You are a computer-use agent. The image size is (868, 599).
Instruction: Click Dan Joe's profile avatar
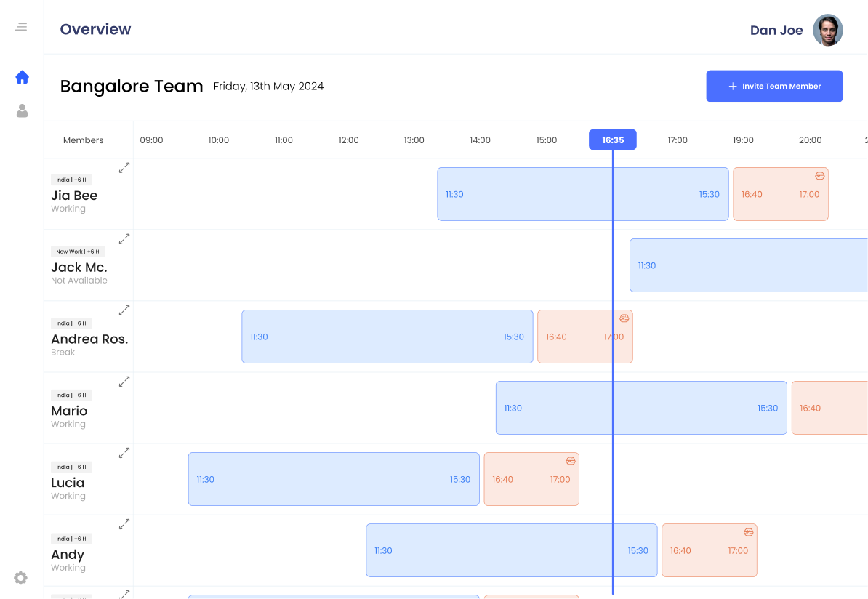[827, 30]
